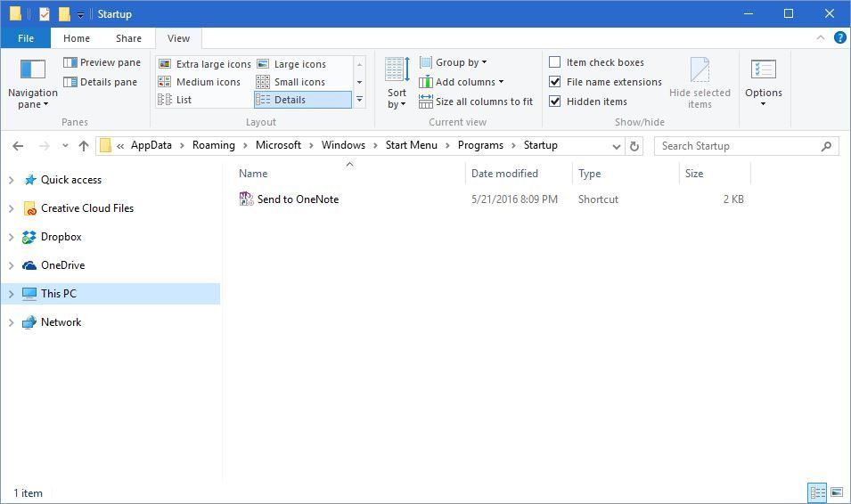851x504 pixels.
Task: Select the Send to OneNote shortcut icon
Action: click(x=247, y=199)
